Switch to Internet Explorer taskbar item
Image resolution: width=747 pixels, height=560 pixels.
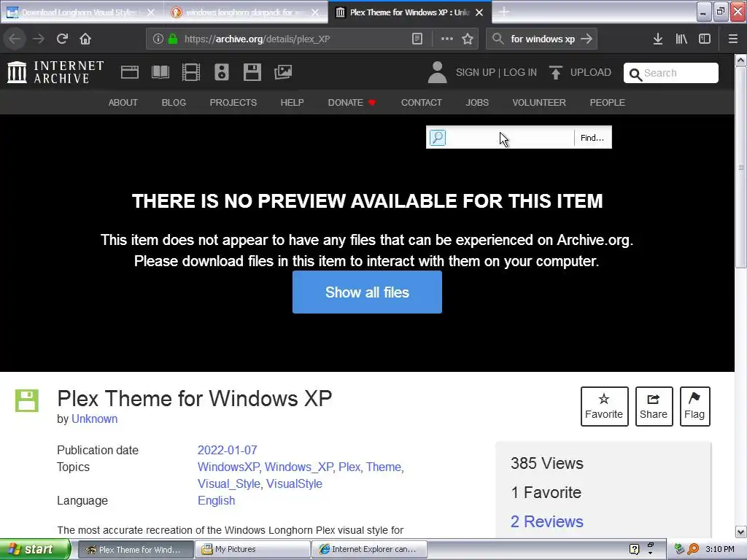tap(368, 550)
